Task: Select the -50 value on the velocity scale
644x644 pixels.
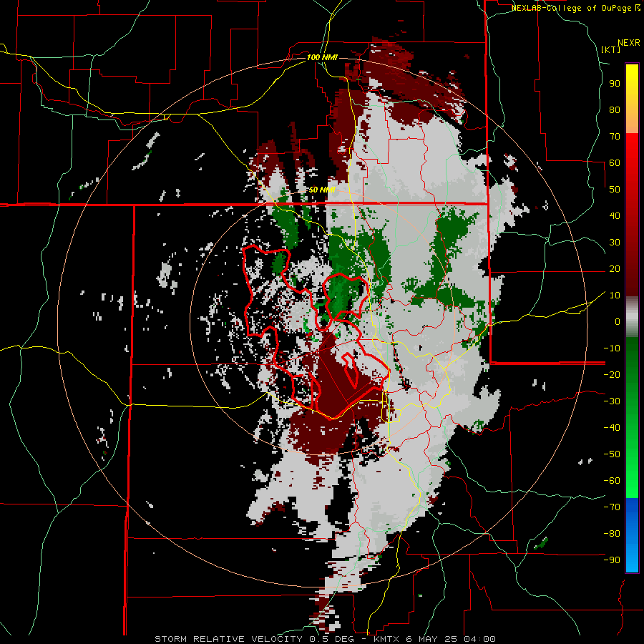Action: (x=612, y=454)
